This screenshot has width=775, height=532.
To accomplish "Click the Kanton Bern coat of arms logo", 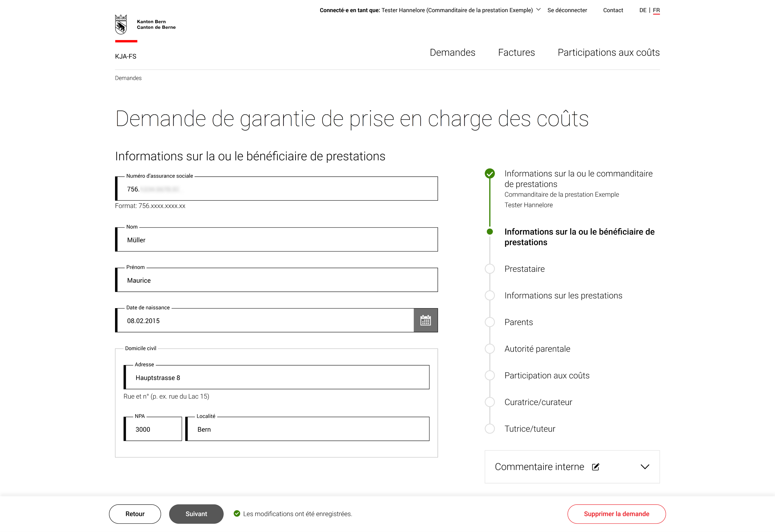I will pyautogui.click(x=121, y=24).
